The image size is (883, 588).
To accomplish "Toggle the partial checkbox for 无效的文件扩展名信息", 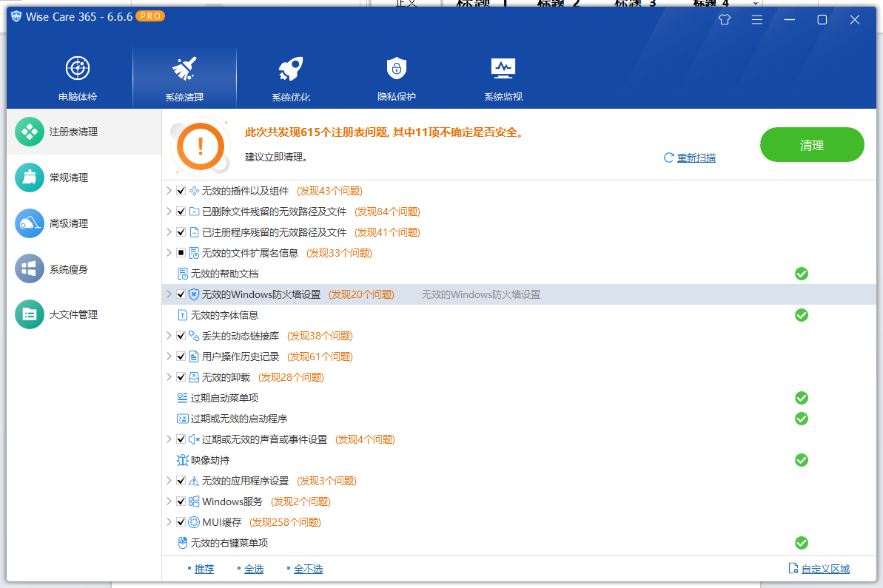I will point(181,253).
